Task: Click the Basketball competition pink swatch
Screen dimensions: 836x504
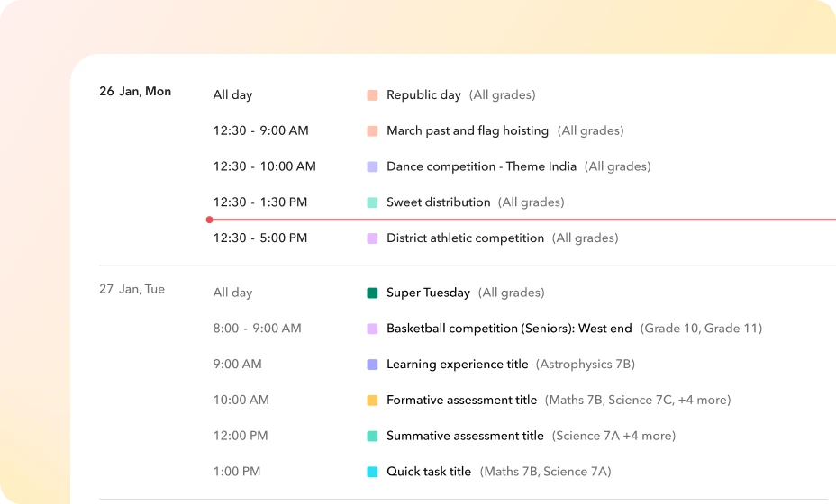Action: (x=372, y=328)
